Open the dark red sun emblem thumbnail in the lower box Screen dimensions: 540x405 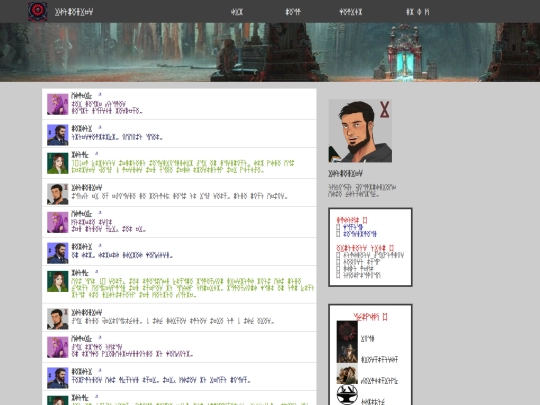pos(347,331)
